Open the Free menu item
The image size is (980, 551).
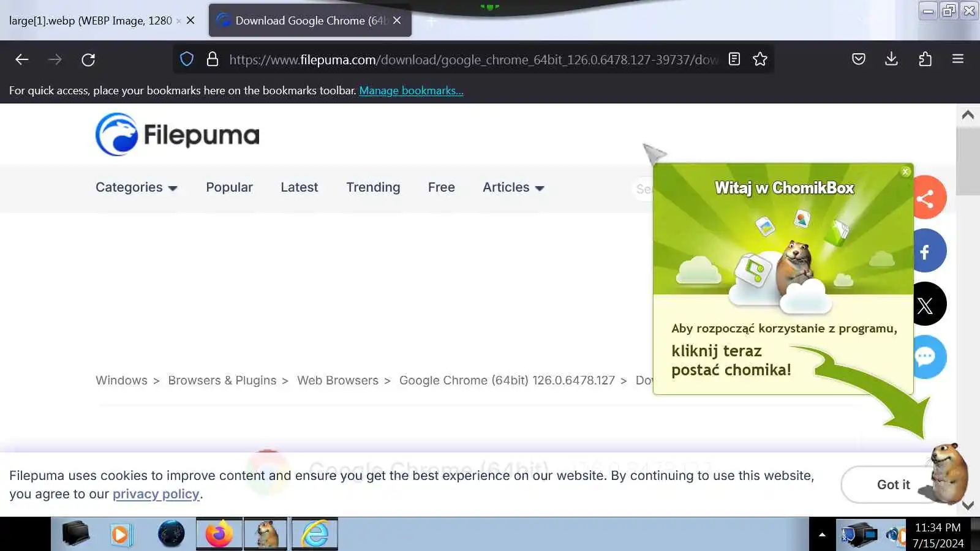[442, 187]
